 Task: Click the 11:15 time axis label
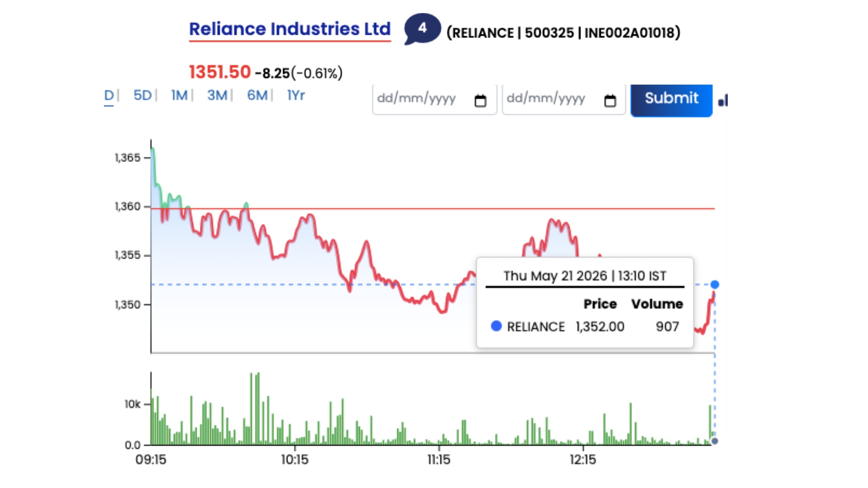point(439,460)
